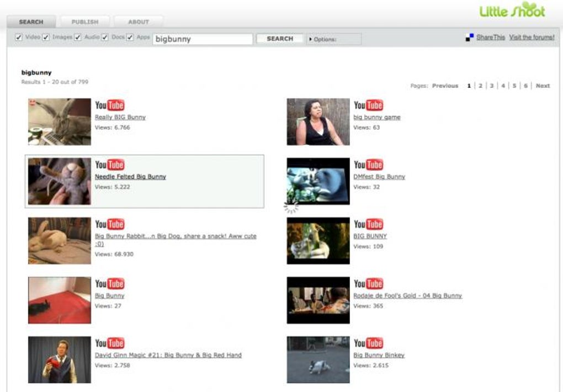
Task: Click YouTube logo beside Rodaje de Fool's Gold
Action: click(x=368, y=284)
